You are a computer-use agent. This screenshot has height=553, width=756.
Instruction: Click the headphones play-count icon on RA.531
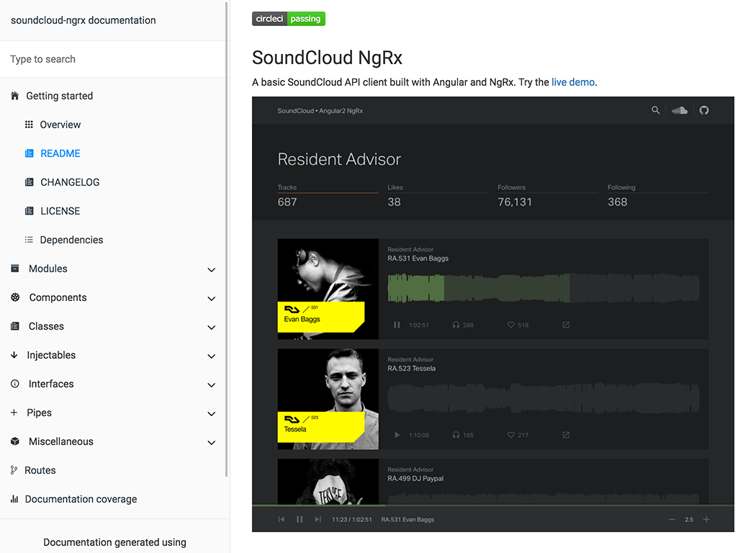click(456, 325)
